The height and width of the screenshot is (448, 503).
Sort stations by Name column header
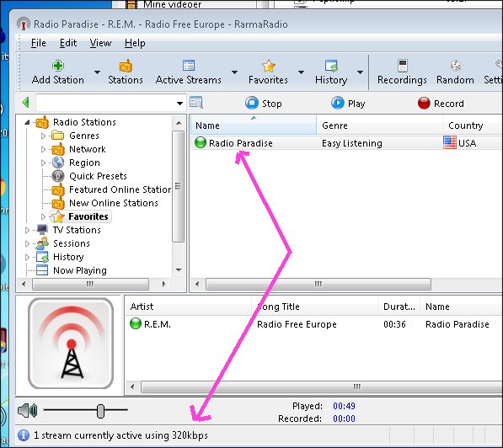click(254, 125)
